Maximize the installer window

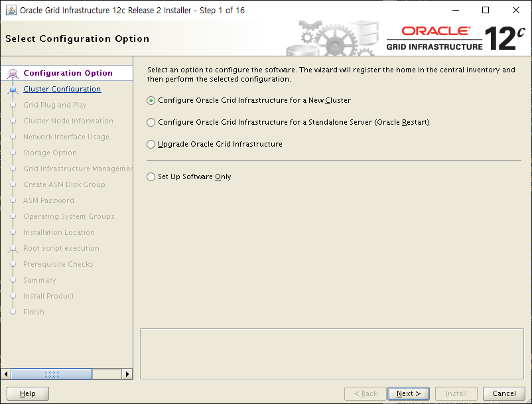[x=486, y=10]
